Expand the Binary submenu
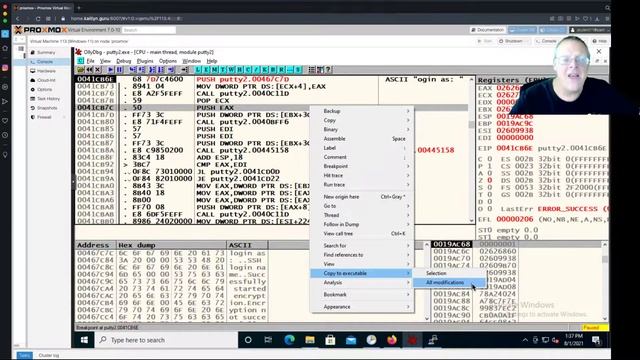This screenshot has width=640, height=360. (x=362, y=129)
